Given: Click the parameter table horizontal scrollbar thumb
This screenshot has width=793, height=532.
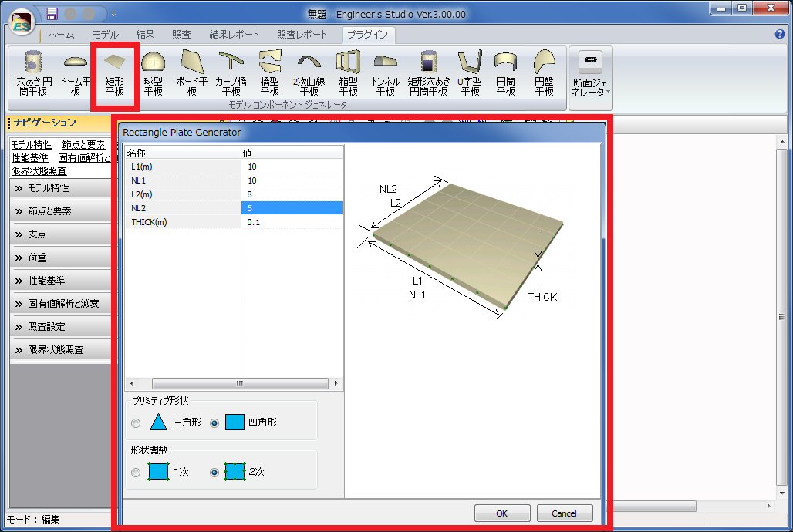Looking at the screenshot, I should pyautogui.click(x=240, y=383).
